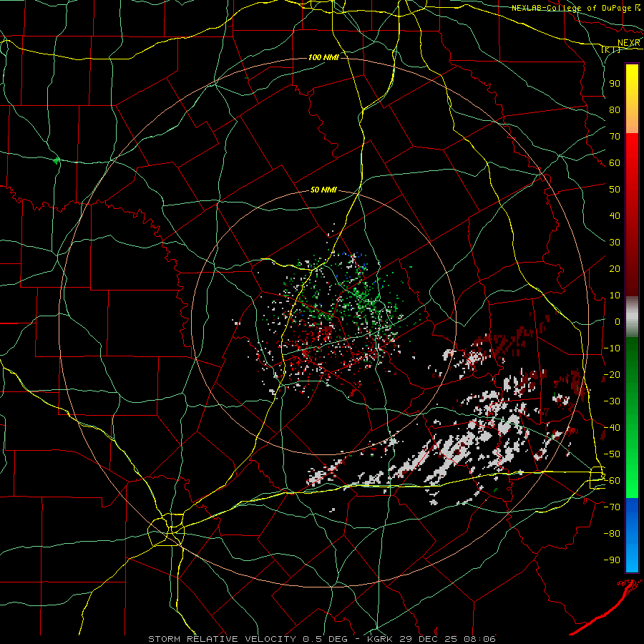
Task: Click the -10 value on the velocity scale
Action: [612, 348]
